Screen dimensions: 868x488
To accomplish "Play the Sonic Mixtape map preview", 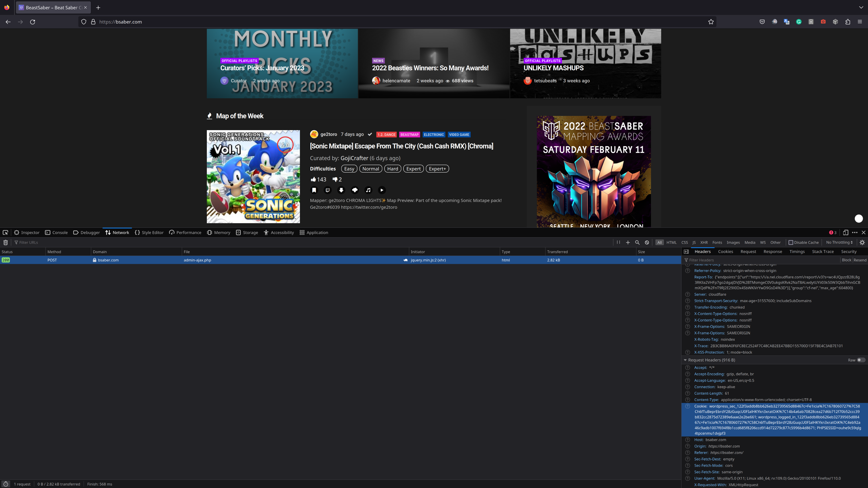I will [382, 190].
